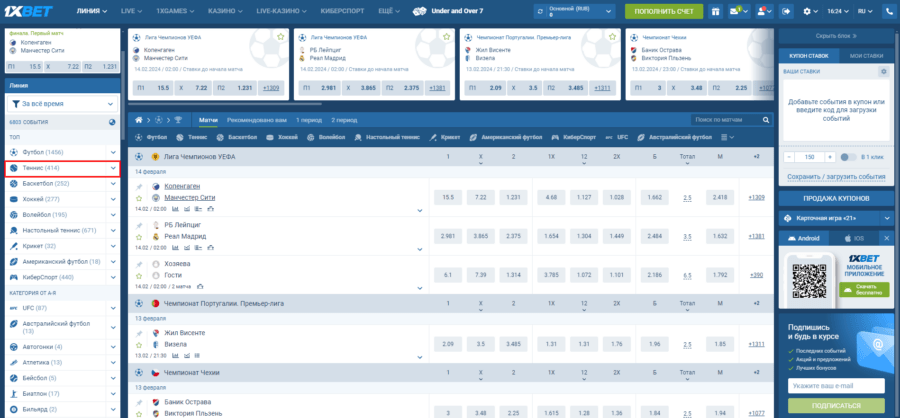Open bet slip settings gear
Image resolution: width=900 pixels, height=418 pixels.
pos(883,72)
